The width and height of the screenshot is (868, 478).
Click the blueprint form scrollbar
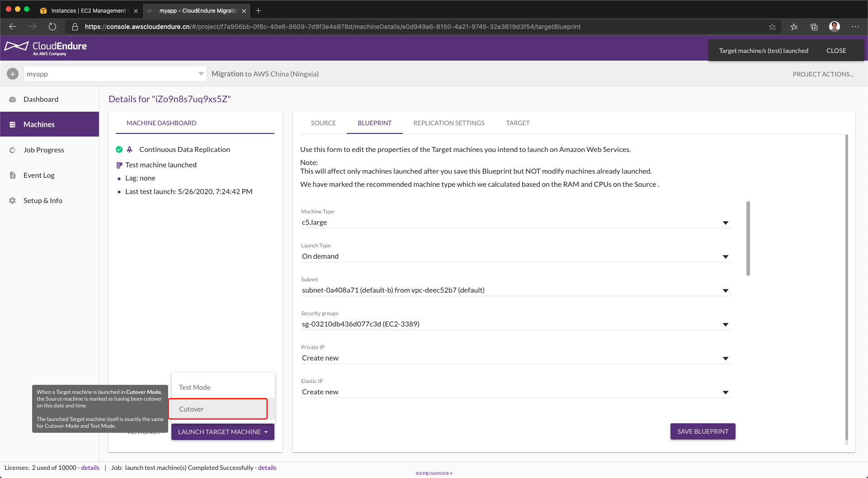[748, 238]
